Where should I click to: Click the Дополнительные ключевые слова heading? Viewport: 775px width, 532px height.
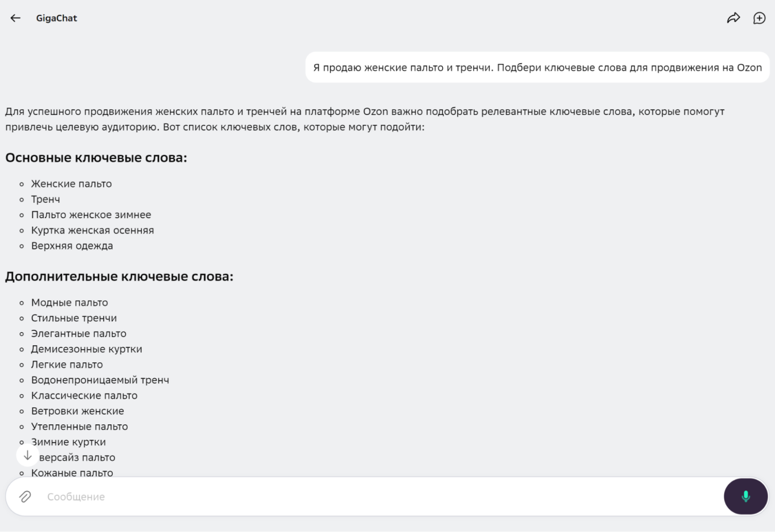[x=119, y=277]
